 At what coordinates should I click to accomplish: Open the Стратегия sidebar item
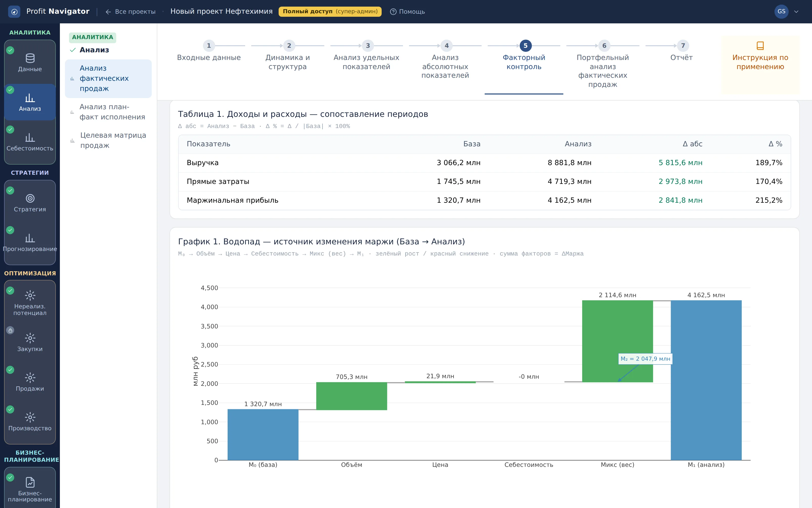[x=30, y=203]
